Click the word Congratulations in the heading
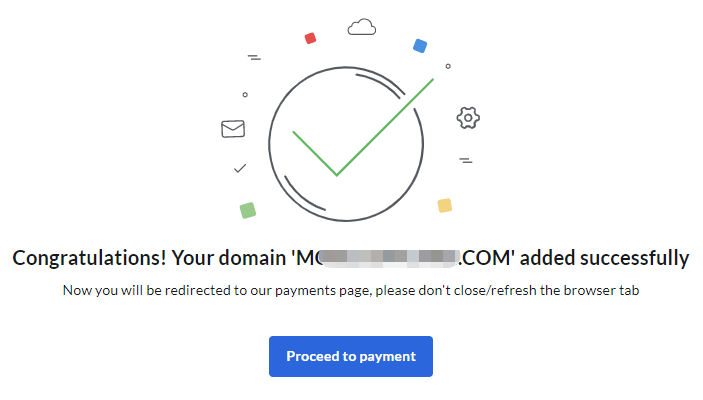Screen dimensions: 703x400 [88, 258]
